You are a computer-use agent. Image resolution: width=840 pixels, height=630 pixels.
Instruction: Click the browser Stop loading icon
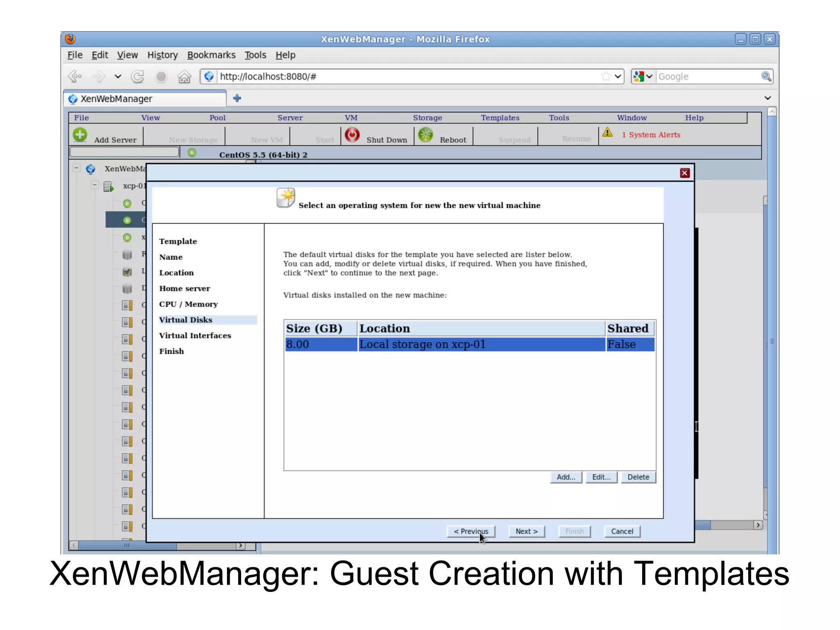(x=161, y=76)
